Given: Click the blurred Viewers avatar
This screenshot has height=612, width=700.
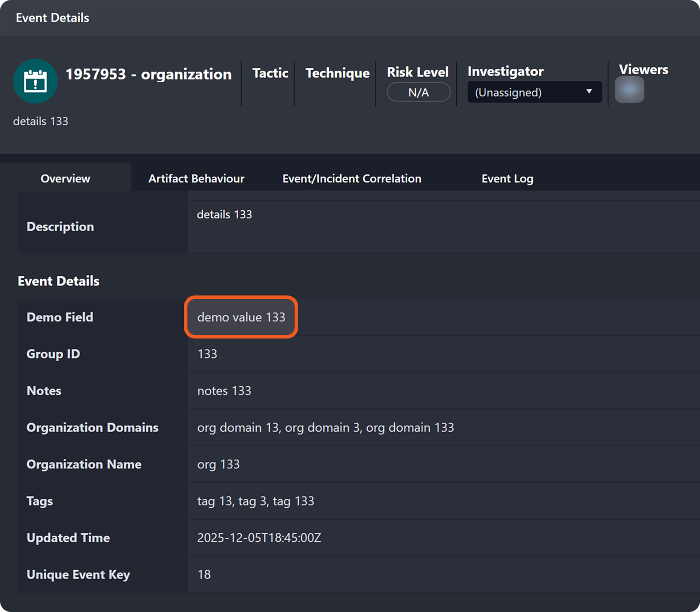Looking at the screenshot, I should pyautogui.click(x=629, y=90).
